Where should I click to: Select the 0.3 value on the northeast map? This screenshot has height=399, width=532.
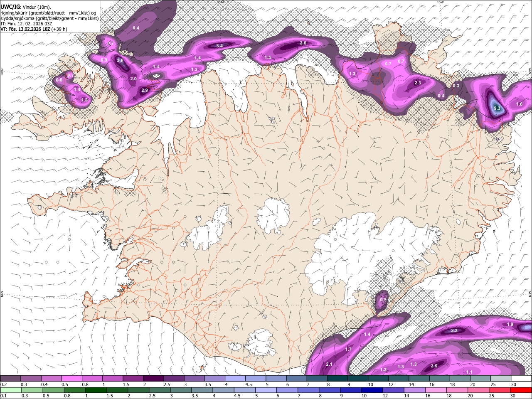[x=456, y=86]
